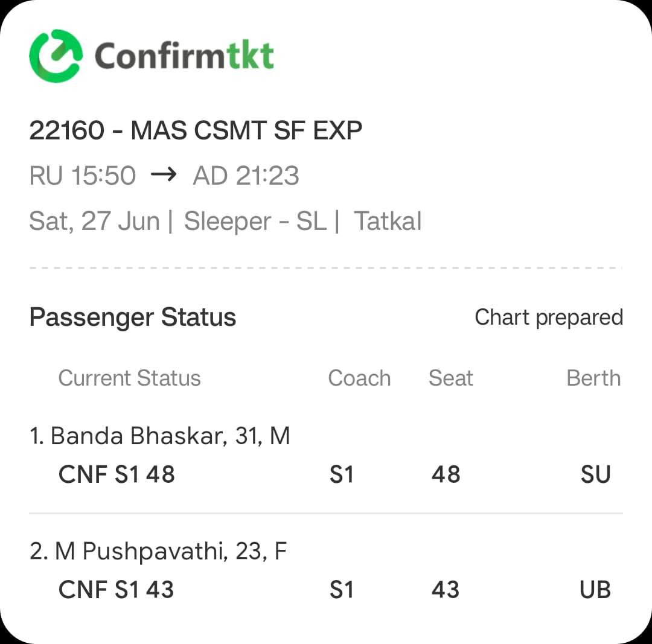Tap the Chart prepared status text
652x644 pixels.
[549, 317]
